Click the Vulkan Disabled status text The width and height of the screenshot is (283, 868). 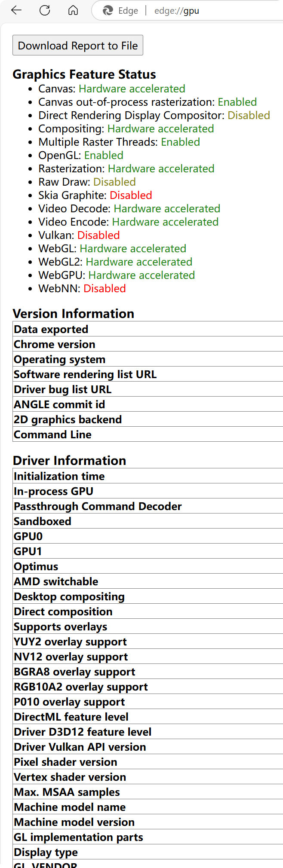[98, 235]
